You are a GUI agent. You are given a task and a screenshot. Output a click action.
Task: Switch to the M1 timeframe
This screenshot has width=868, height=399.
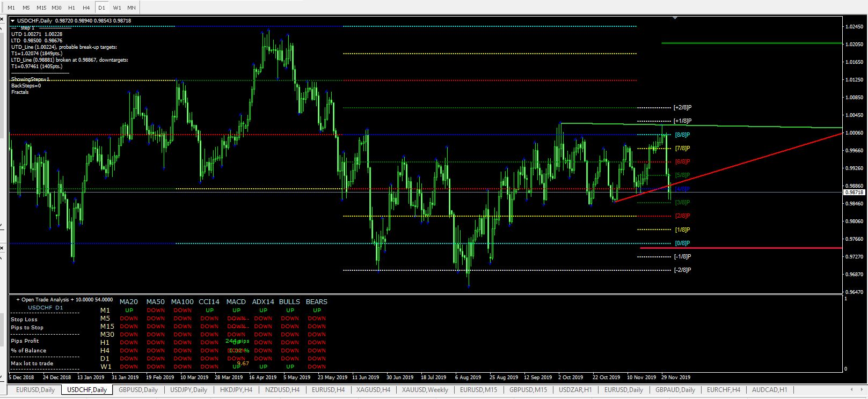[x=11, y=8]
